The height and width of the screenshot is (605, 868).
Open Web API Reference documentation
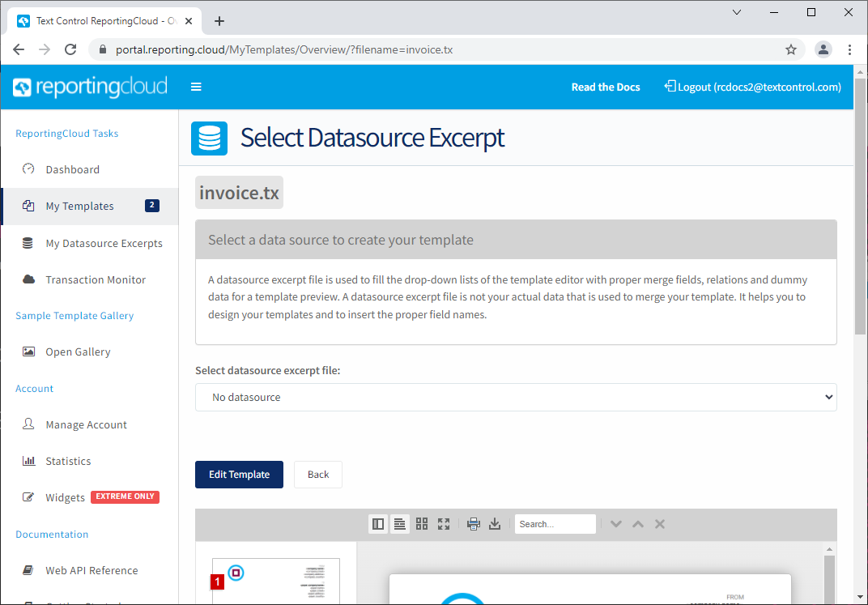(x=90, y=570)
